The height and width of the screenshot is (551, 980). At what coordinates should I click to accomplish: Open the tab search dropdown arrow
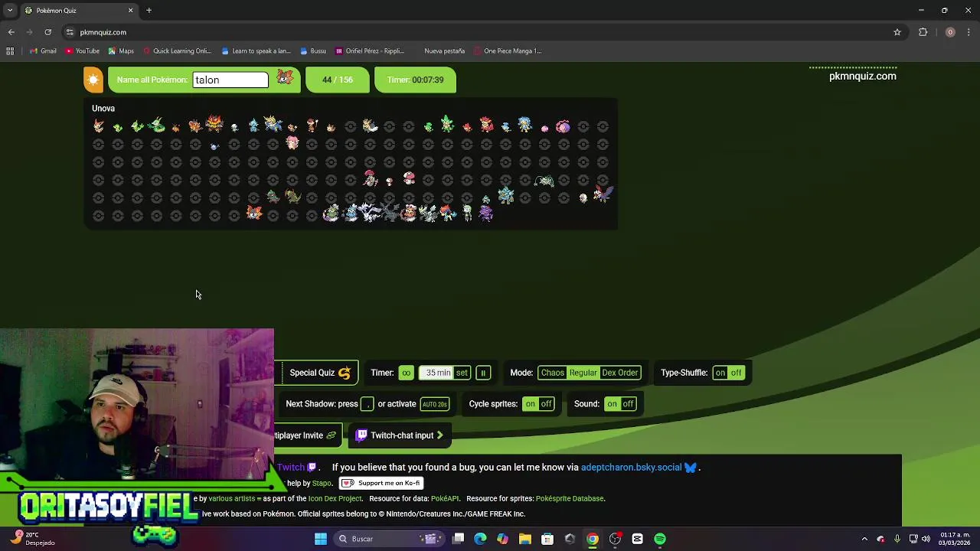tap(10, 11)
